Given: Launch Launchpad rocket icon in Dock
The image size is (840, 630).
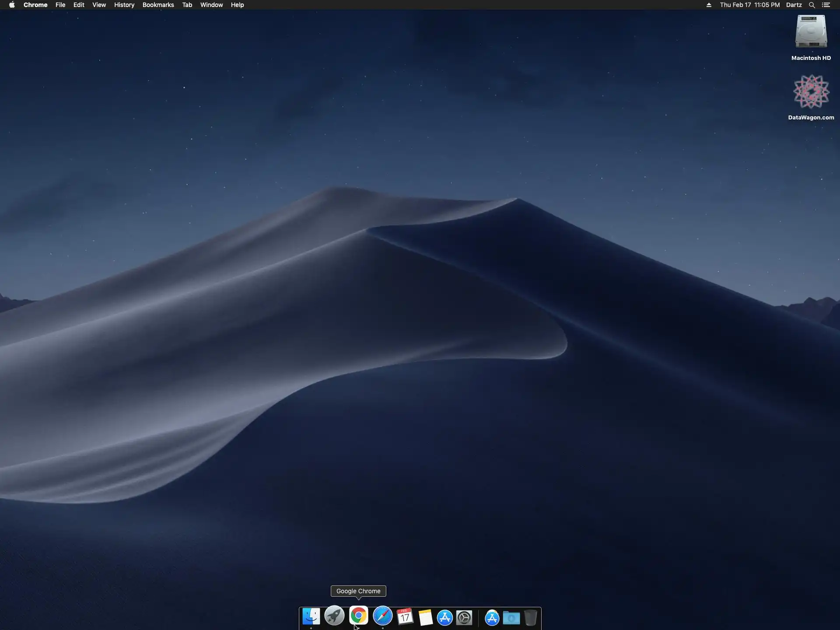Looking at the screenshot, I should coord(335,617).
